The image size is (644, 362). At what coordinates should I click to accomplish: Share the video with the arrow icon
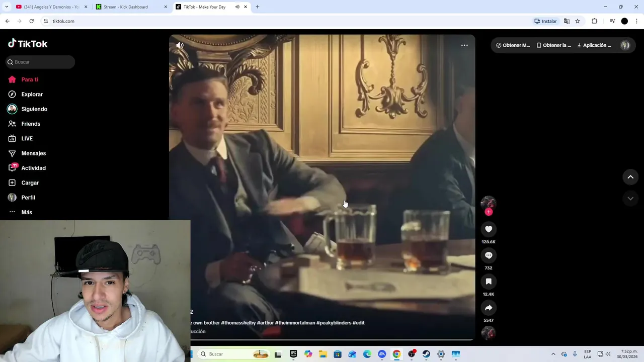click(489, 308)
